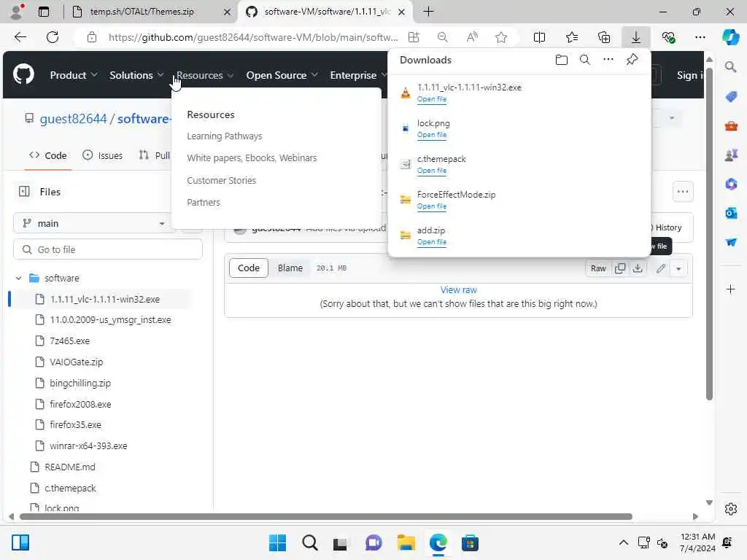
Task: Collapse the software folder
Action: pyautogui.click(x=18, y=278)
